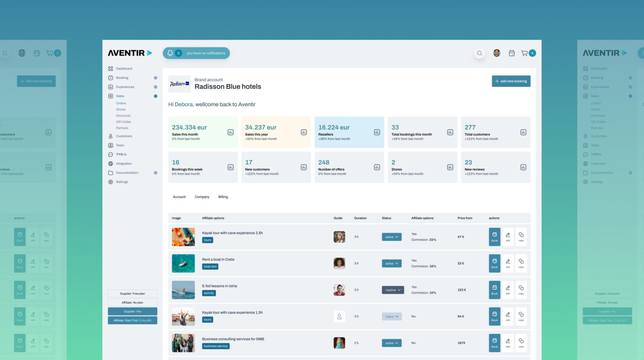Open the calendar icon in header

(x=512, y=53)
